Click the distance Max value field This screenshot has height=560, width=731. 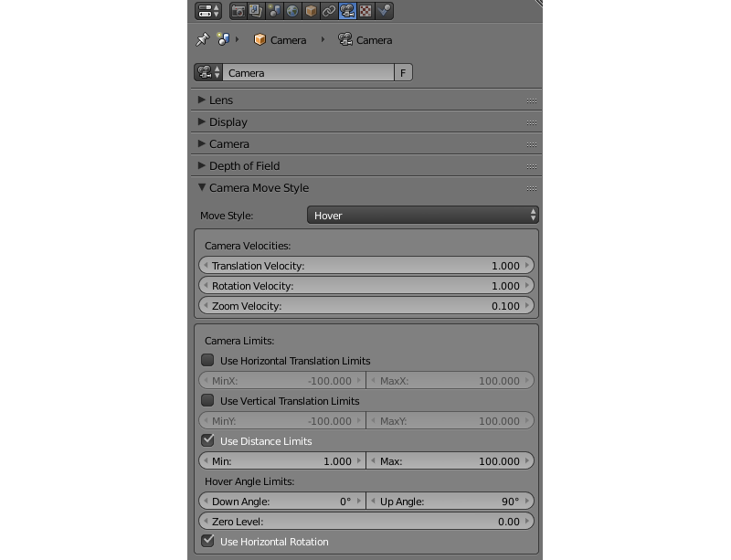[x=450, y=460]
